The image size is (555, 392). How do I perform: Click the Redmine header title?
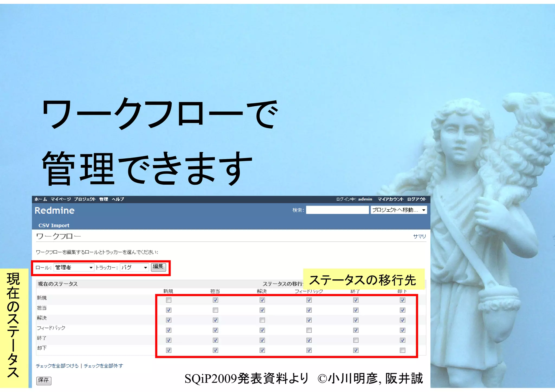(54, 210)
